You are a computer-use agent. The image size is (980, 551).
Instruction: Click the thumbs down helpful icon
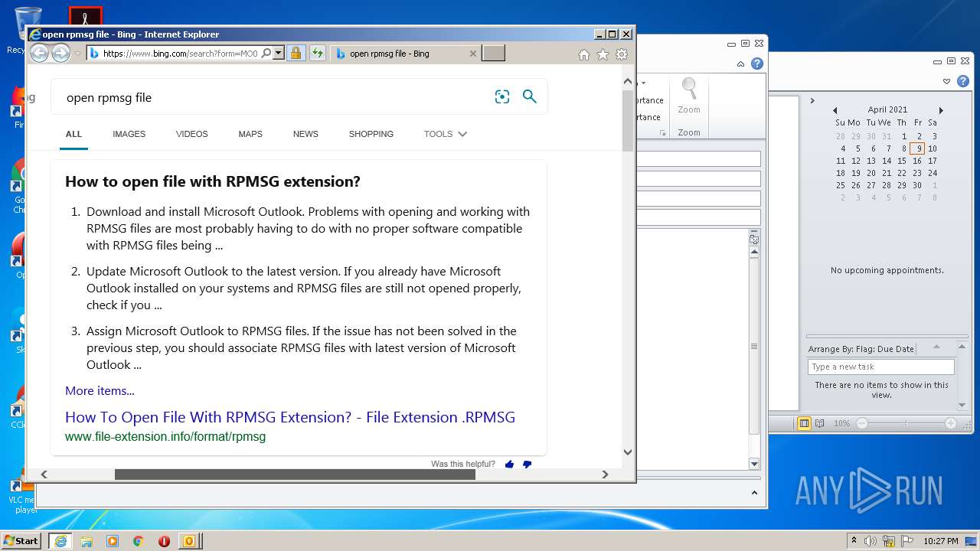pyautogui.click(x=527, y=464)
